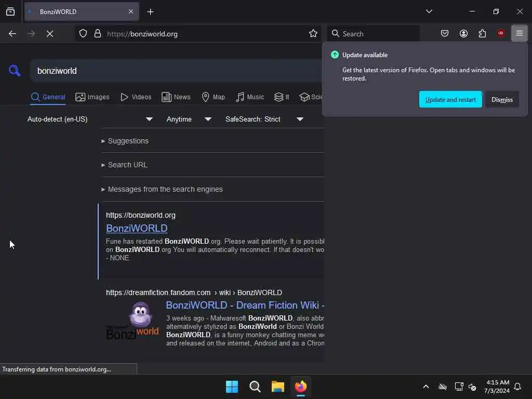Open the Auto-detect (en-US) language dropdown
The height and width of the screenshot is (399, 532).
coord(90,119)
